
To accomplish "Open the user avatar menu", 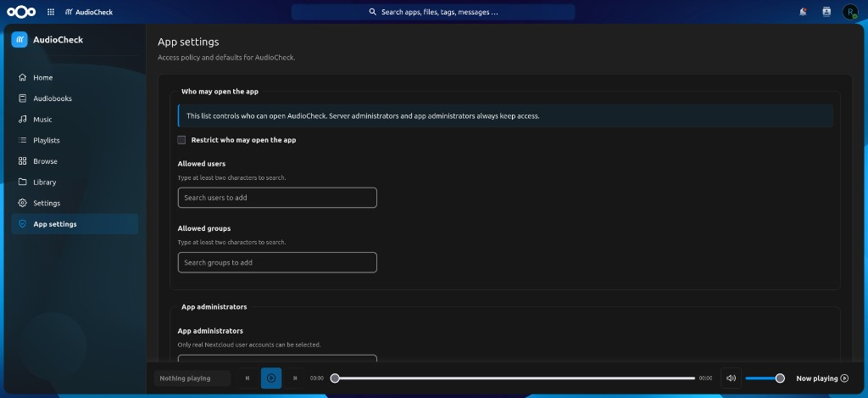I will click(850, 12).
